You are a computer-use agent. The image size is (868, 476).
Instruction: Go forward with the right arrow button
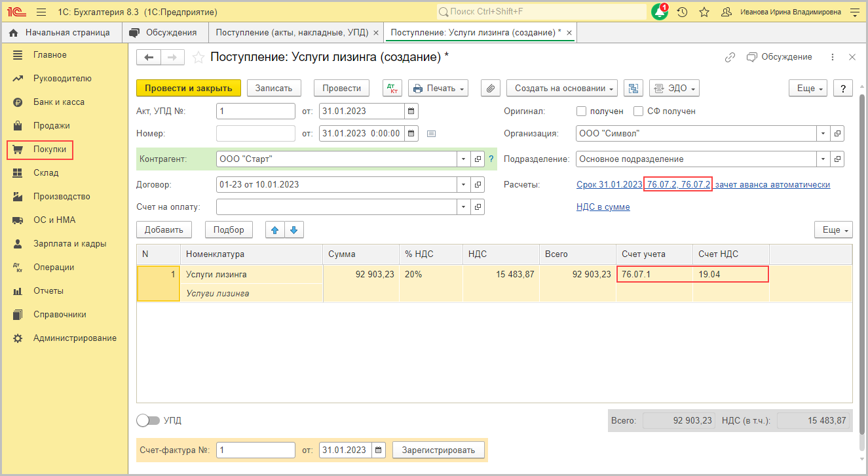(x=172, y=58)
